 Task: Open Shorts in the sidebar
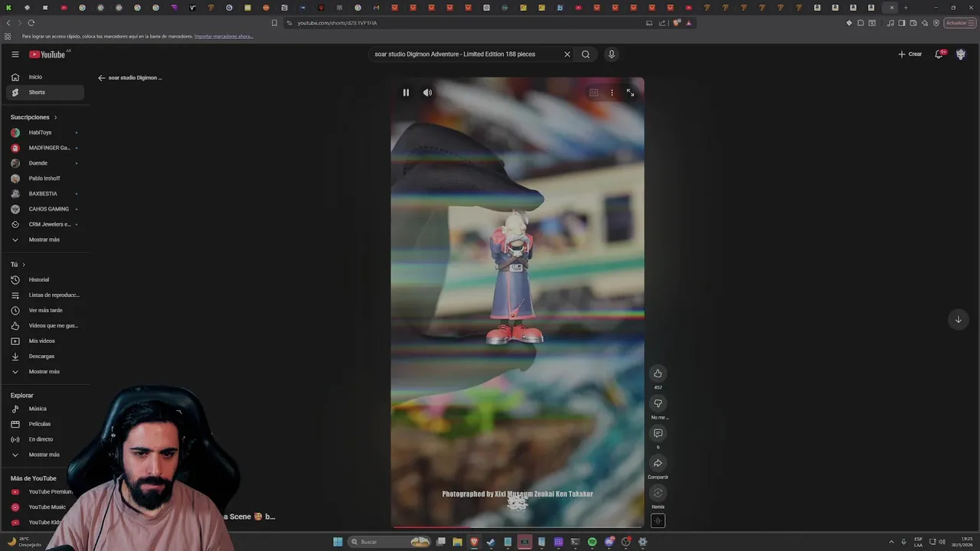(x=45, y=93)
